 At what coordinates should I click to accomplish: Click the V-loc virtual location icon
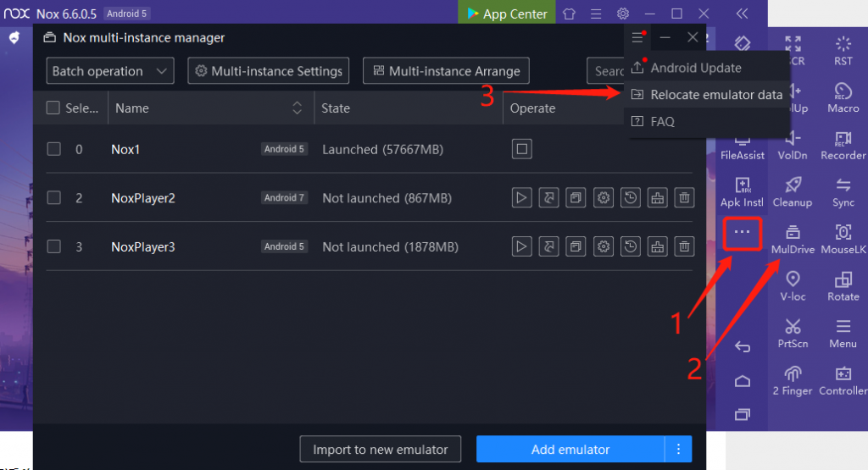793,285
